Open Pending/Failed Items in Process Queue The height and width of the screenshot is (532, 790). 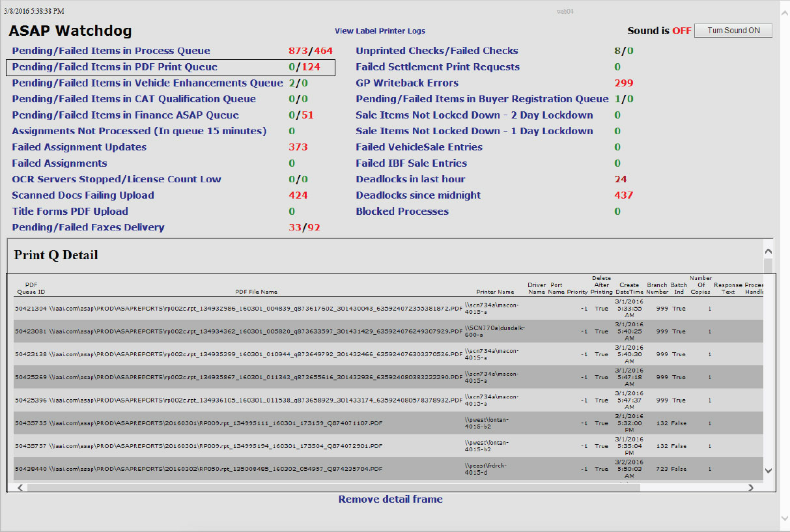[111, 51]
